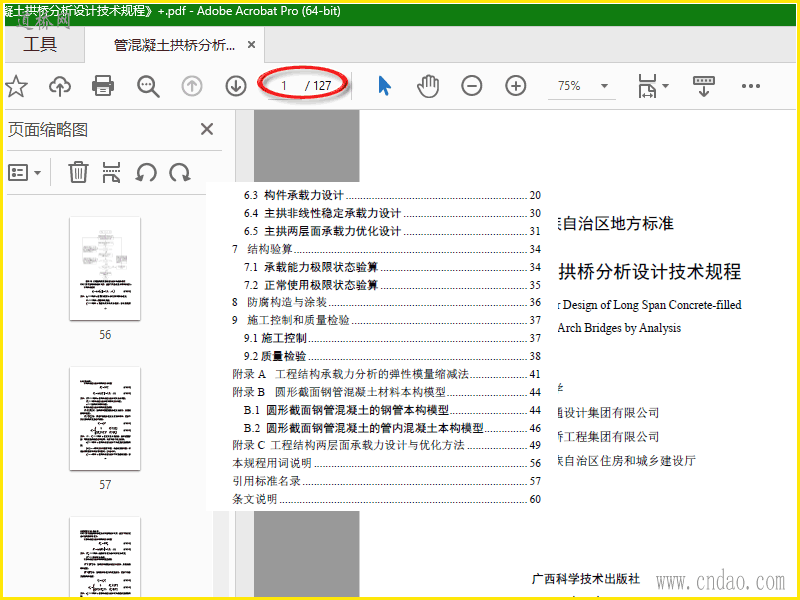Click the fit page scrolling icon
This screenshot has height=600, width=800.
647,86
